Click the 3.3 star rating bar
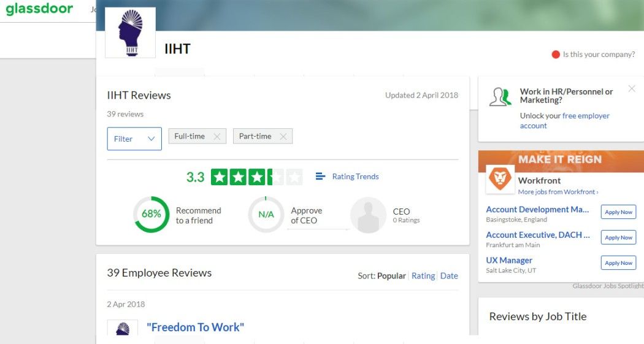The image size is (644, 344). [257, 177]
